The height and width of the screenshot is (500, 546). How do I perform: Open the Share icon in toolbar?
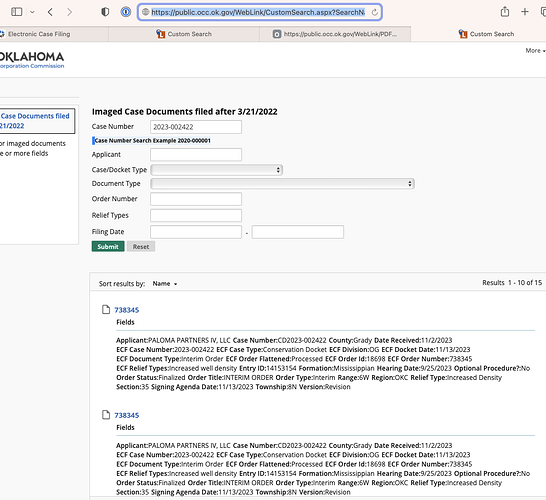click(505, 12)
